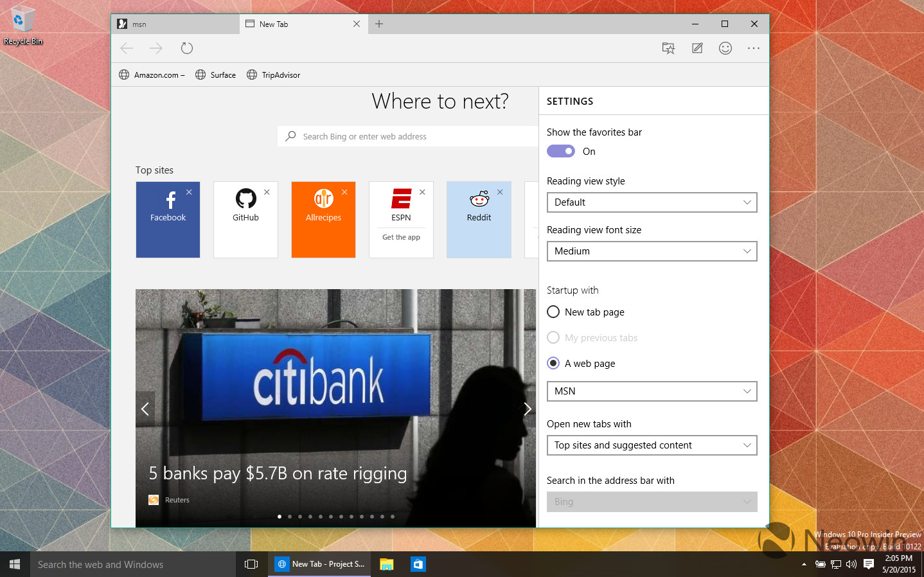Send a smile via the feedback icon
The width and height of the screenshot is (924, 577).
(x=725, y=48)
